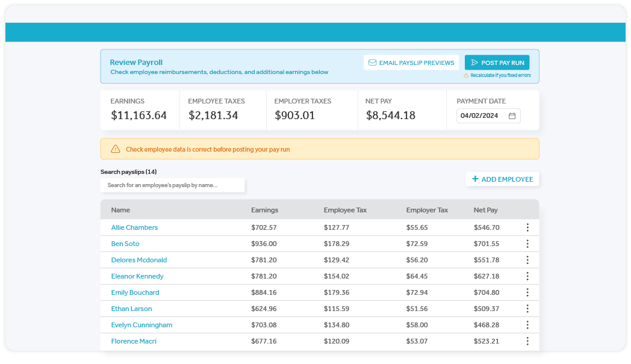The width and height of the screenshot is (631, 364).
Task: Click the Earnings column header
Action: pyautogui.click(x=264, y=210)
